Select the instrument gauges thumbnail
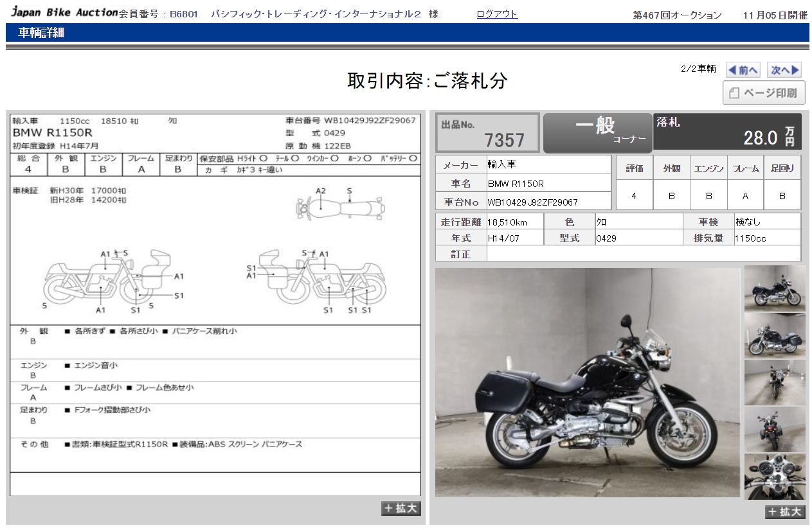 775,477
